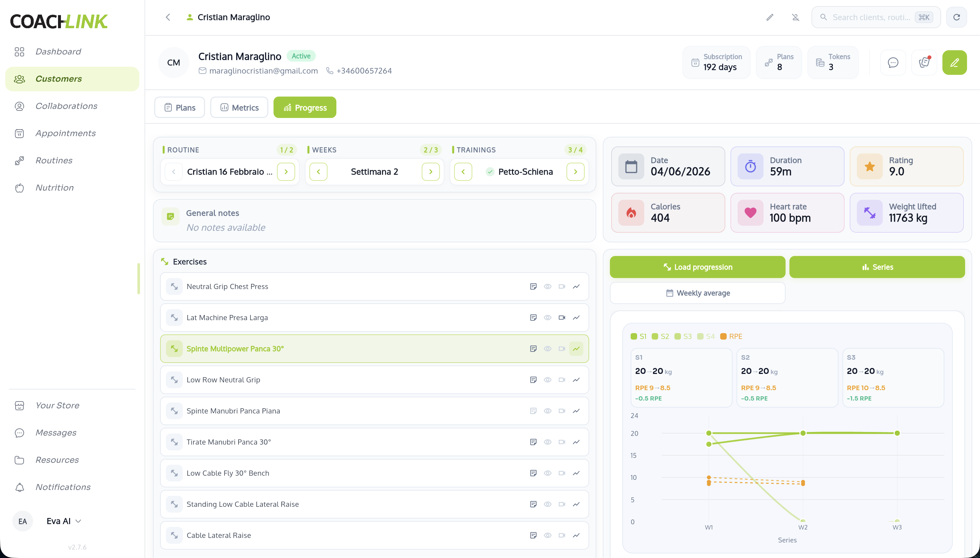This screenshot has height=558, width=980.
Task: Toggle eye icon for Cable Lateral Raise
Action: pos(547,535)
